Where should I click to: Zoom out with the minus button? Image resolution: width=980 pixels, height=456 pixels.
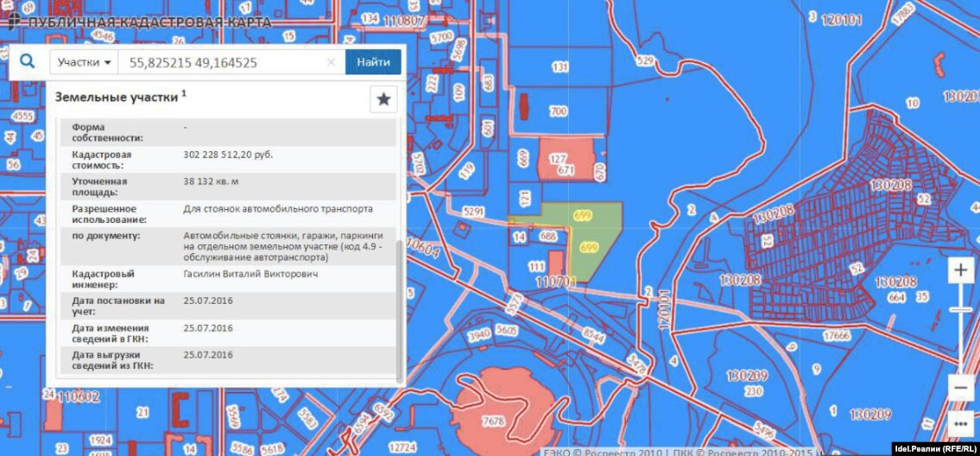pos(960,388)
